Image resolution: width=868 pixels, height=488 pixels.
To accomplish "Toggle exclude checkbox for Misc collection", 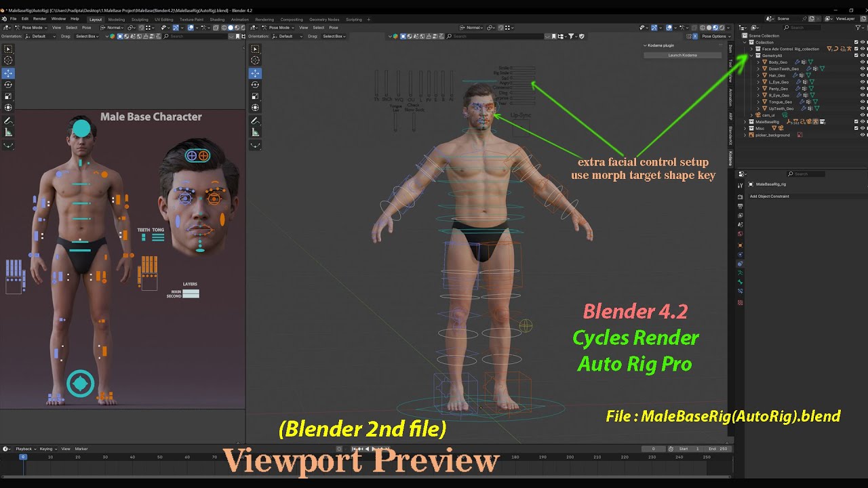I will coord(856,128).
